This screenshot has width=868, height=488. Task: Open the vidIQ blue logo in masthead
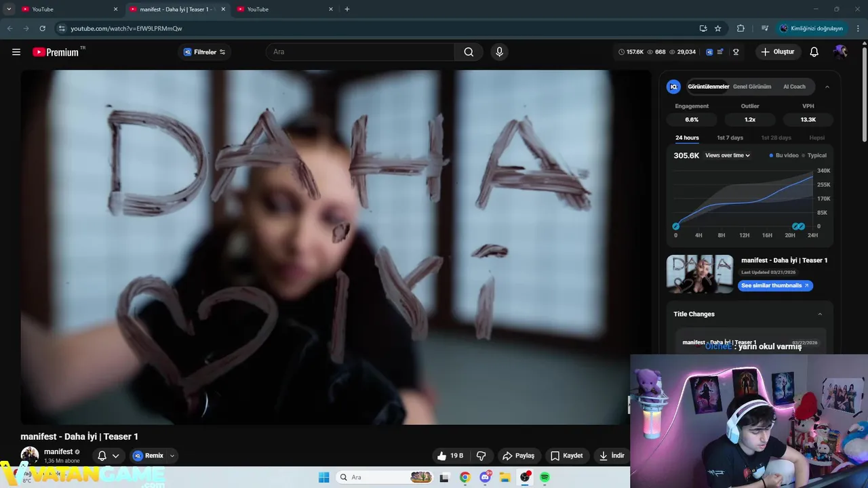click(x=709, y=52)
